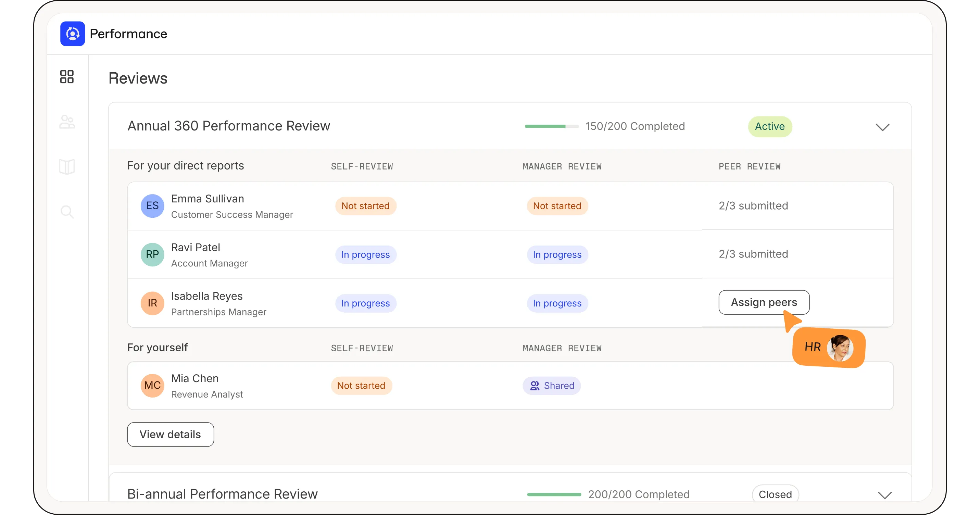980x515 pixels.
Task: Click the Revenue Analyst job title
Action: pos(207,394)
